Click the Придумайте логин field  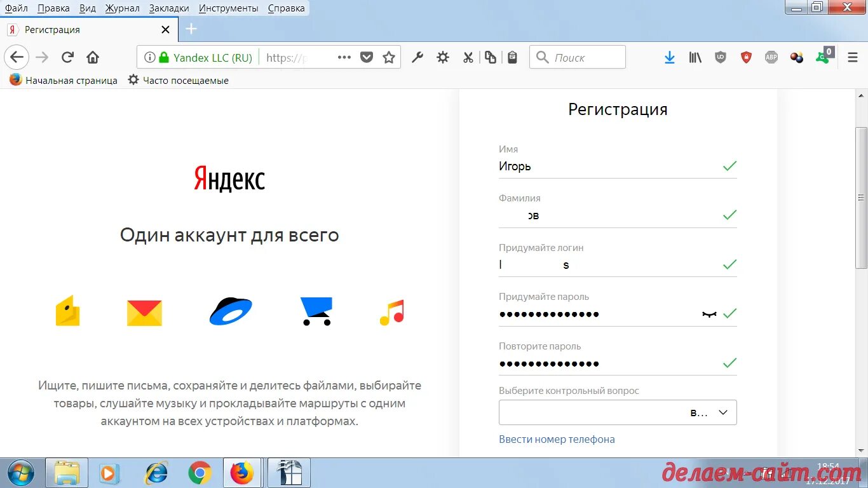point(618,265)
